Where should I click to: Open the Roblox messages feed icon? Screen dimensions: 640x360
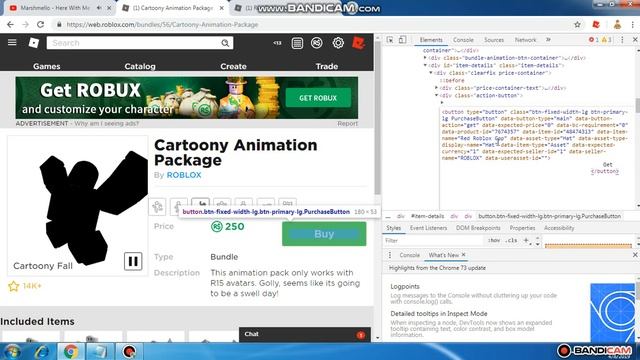297,43
